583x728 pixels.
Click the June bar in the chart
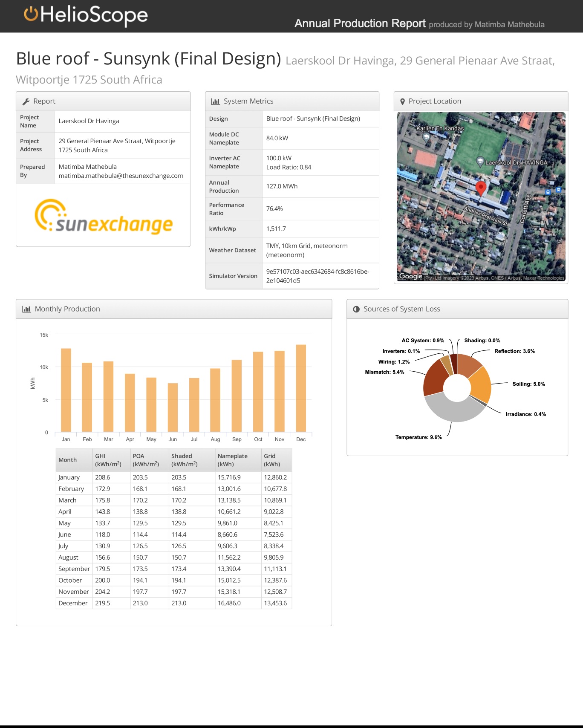click(173, 408)
